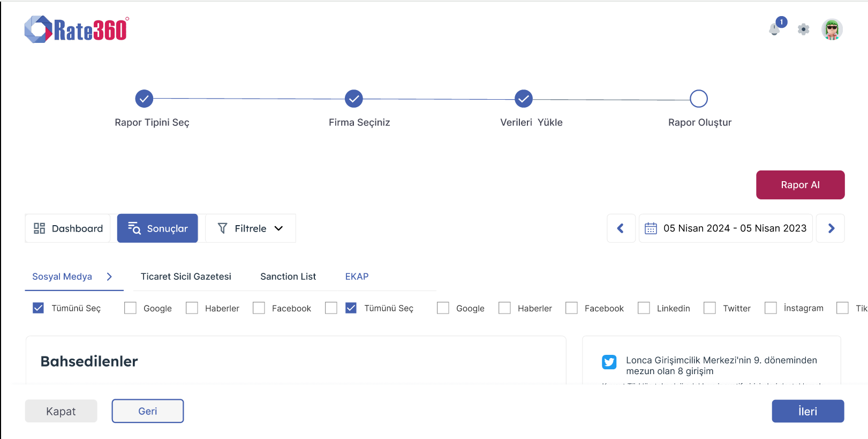Viewport: 868px width, 439px height.
Task: Open the Lonca Girişimcilik Merkezi post title
Action: coord(721,366)
